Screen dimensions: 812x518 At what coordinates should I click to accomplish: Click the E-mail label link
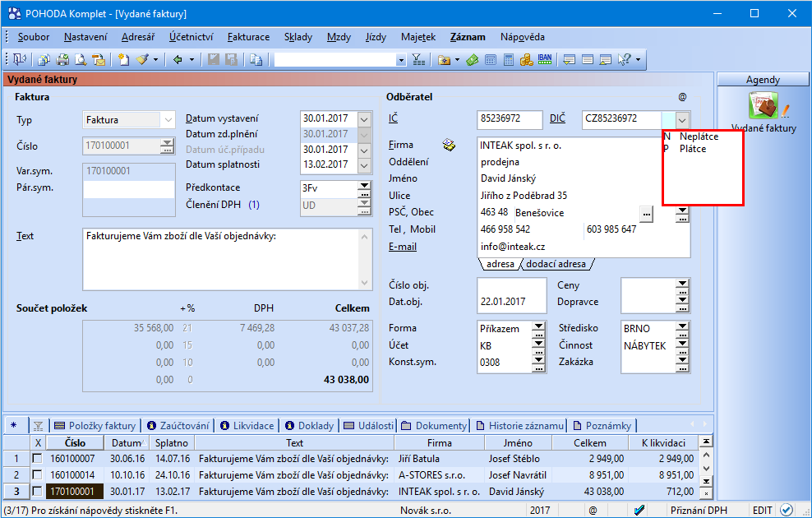pos(403,247)
